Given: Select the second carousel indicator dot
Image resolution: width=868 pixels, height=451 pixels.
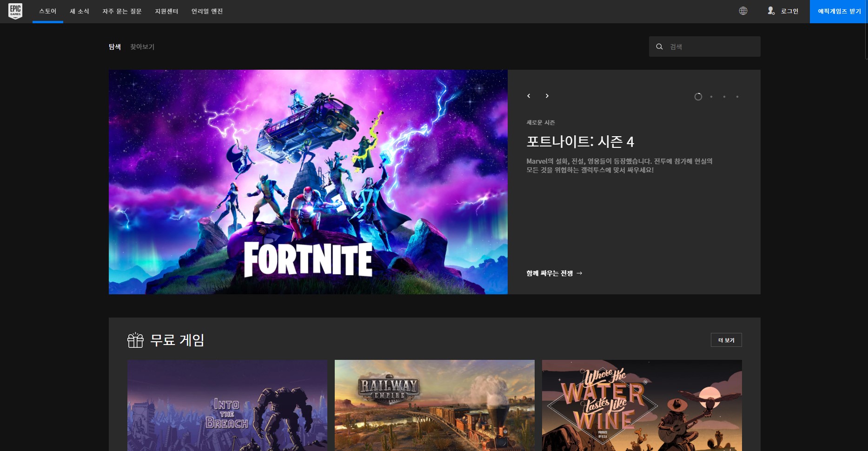Looking at the screenshot, I should tap(711, 97).
